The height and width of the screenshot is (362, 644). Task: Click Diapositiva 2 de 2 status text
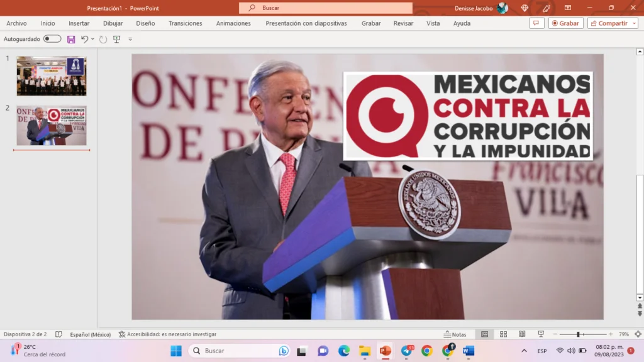[x=25, y=334]
